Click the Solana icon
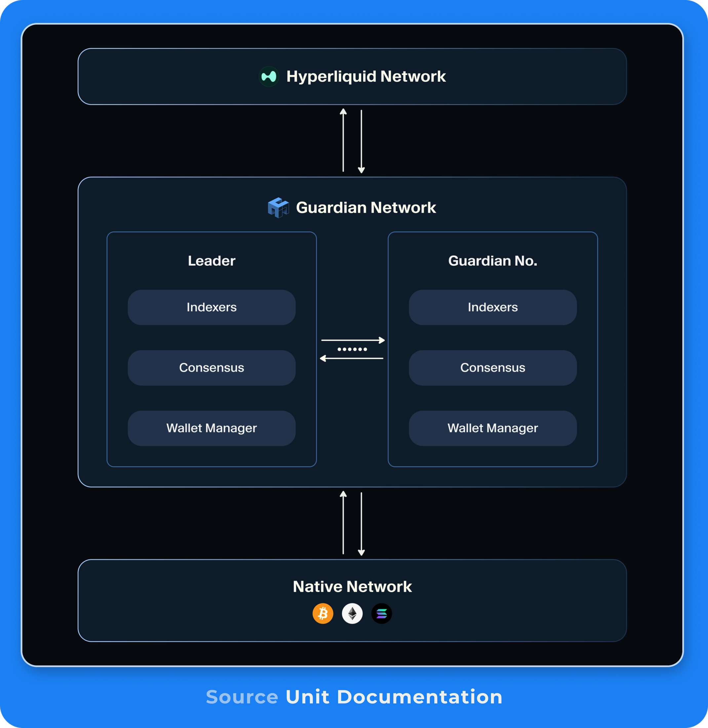Viewport: 708px width, 728px height. (x=381, y=613)
